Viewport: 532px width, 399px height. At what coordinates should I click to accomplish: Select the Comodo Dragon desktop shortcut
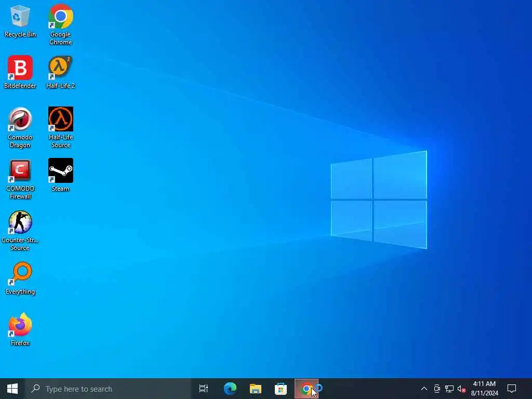tap(20, 128)
